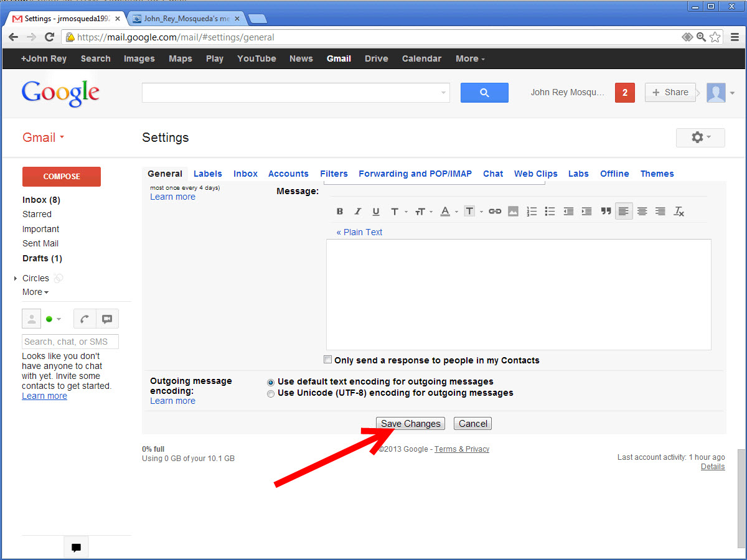The image size is (747, 560).
Task: Toggle underline formatting in message toolbar
Action: click(x=376, y=212)
